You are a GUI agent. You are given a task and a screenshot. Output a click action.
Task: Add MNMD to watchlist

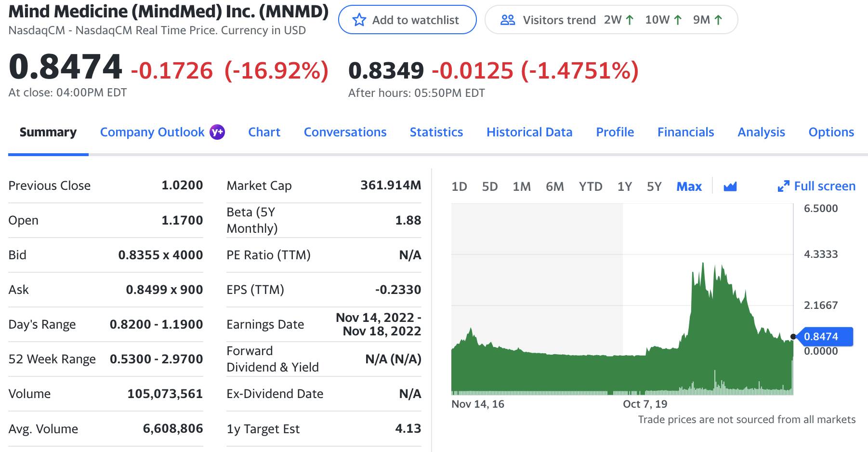(408, 20)
